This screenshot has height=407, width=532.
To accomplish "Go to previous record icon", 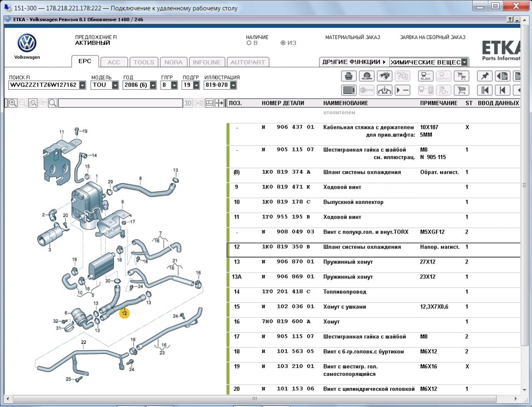I will pyautogui.click(x=502, y=90).
